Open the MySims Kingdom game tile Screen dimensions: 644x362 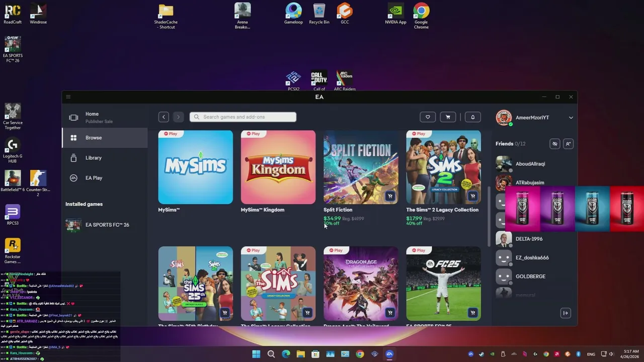point(278,167)
